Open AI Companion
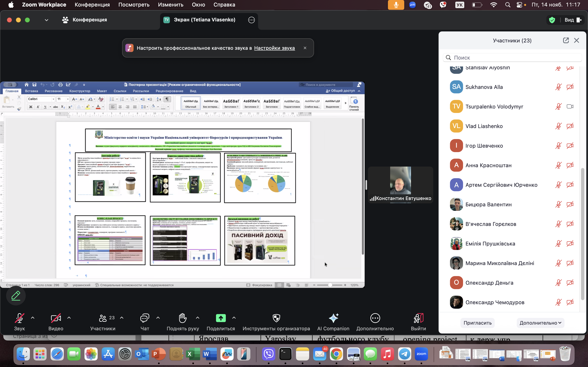588x367 pixels. point(333,318)
